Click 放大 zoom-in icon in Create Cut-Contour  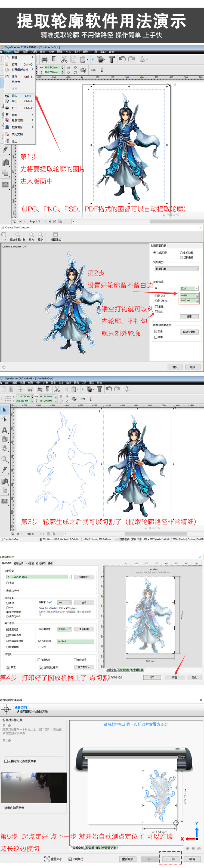coord(31,235)
